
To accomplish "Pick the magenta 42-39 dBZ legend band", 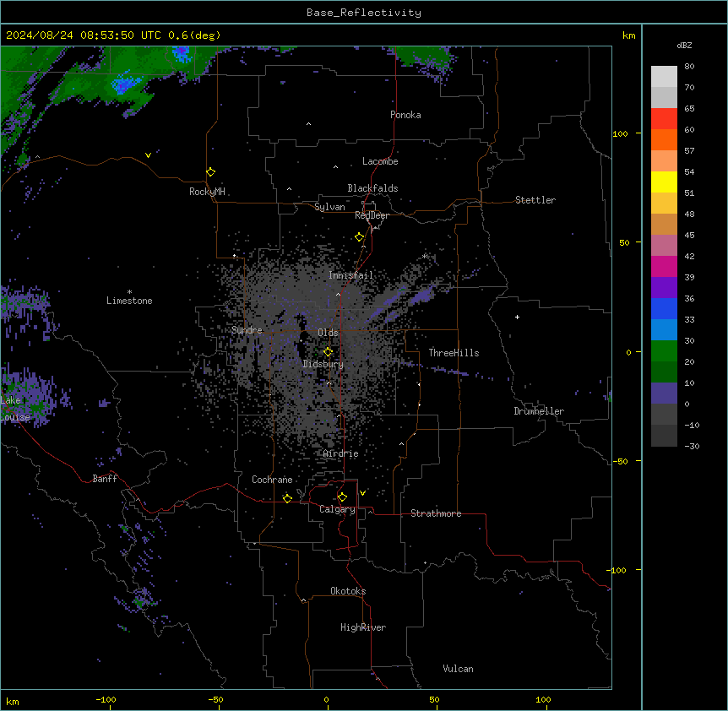I will (x=664, y=266).
